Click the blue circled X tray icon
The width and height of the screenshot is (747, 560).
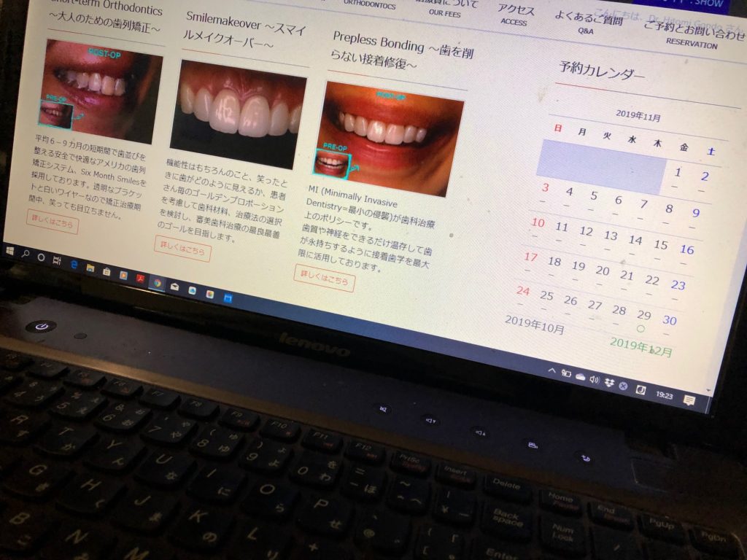tap(623, 386)
